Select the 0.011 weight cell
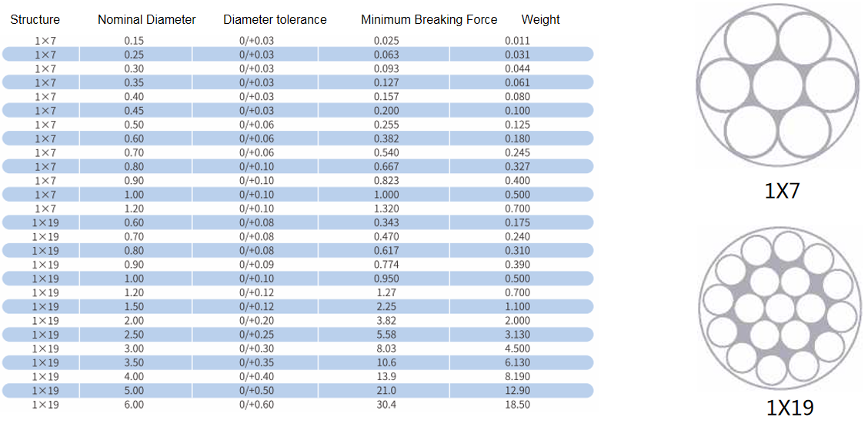This screenshot has height=424, width=868. [x=518, y=41]
